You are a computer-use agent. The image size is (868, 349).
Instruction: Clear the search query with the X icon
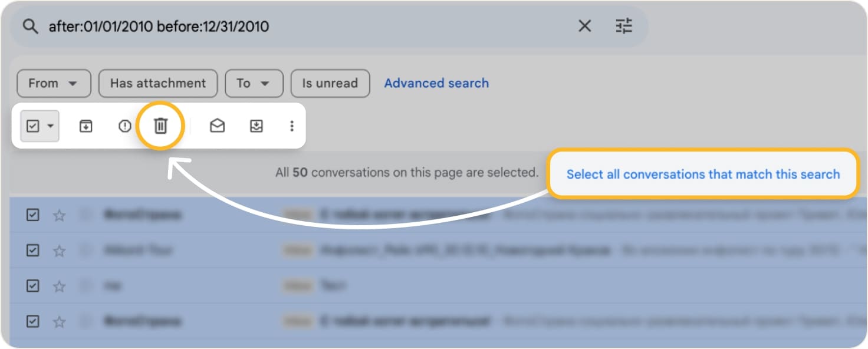pos(584,25)
